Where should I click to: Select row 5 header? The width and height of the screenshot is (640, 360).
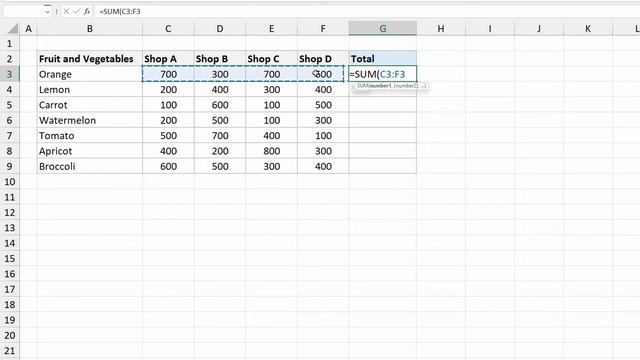click(x=9, y=105)
